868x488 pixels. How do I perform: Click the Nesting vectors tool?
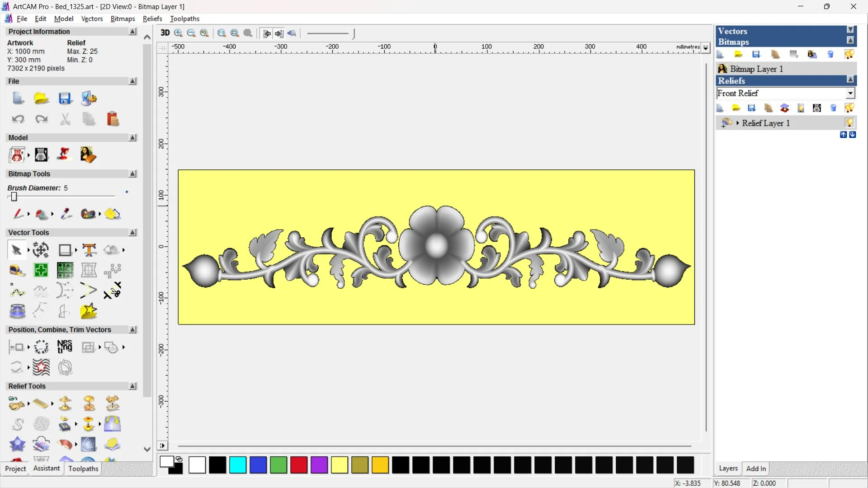point(65,347)
